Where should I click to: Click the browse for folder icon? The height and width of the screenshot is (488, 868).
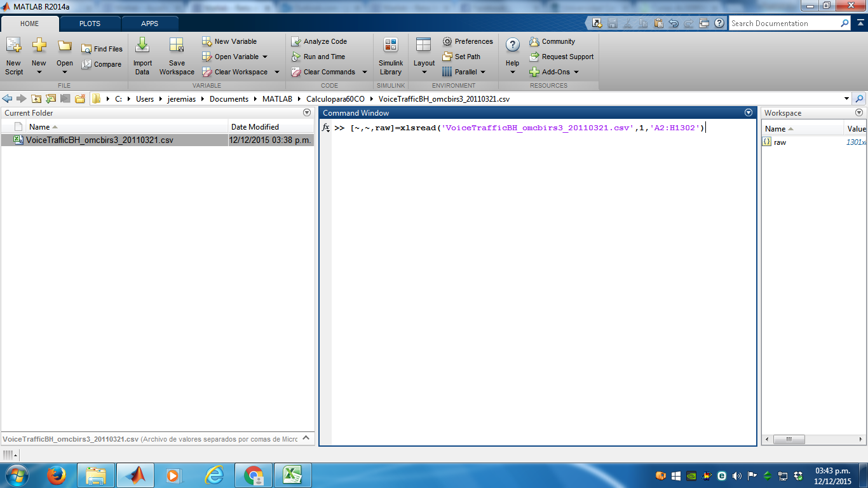point(51,99)
